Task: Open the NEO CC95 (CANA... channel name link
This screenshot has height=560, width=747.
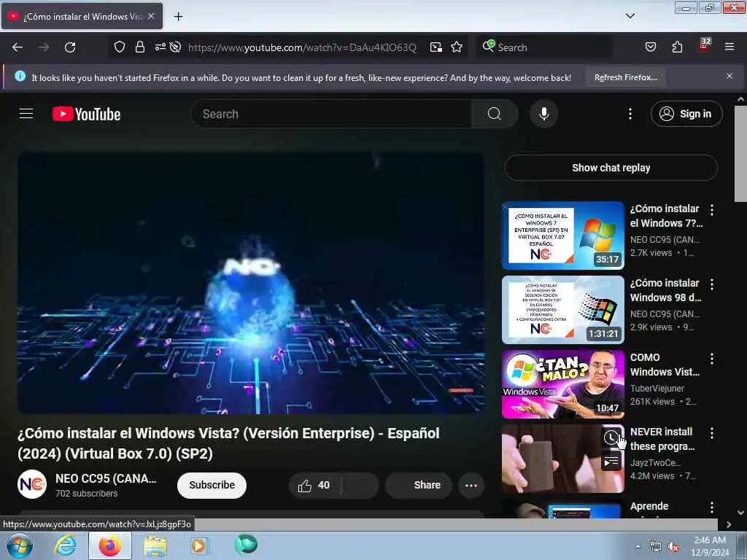Action: (x=106, y=478)
